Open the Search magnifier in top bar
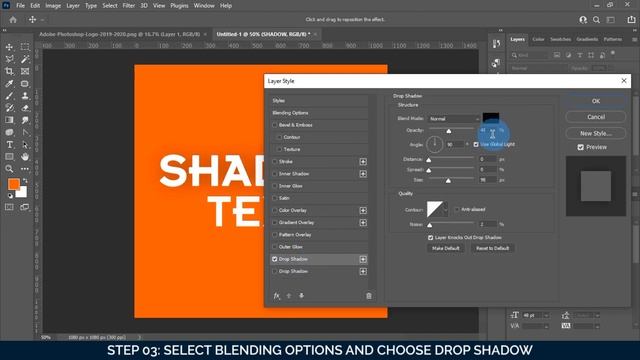This screenshot has height=360, width=640. [x=596, y=20]
